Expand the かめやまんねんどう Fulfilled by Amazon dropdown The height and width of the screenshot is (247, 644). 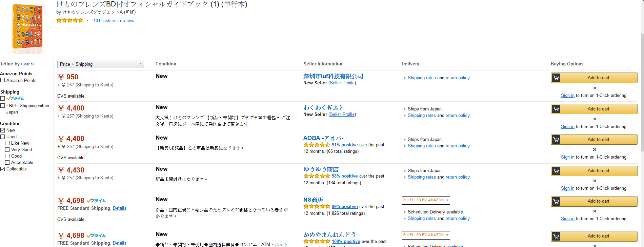(x=426, y=235)
